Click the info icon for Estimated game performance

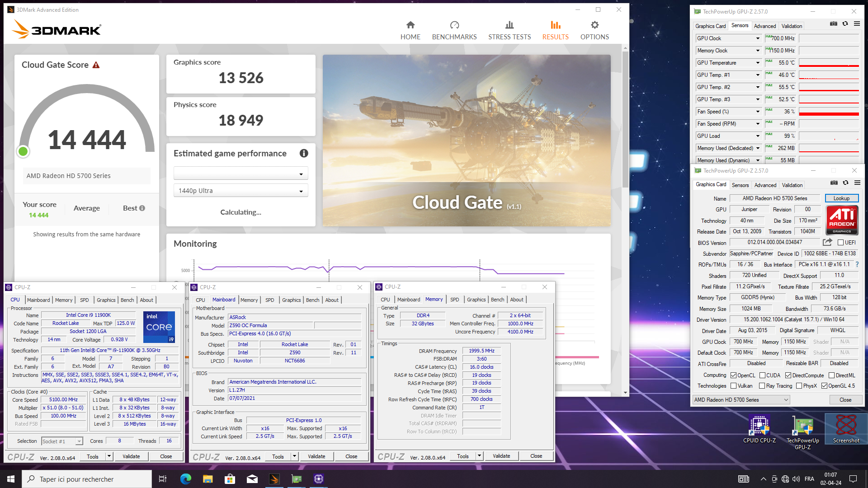point(304,153)
